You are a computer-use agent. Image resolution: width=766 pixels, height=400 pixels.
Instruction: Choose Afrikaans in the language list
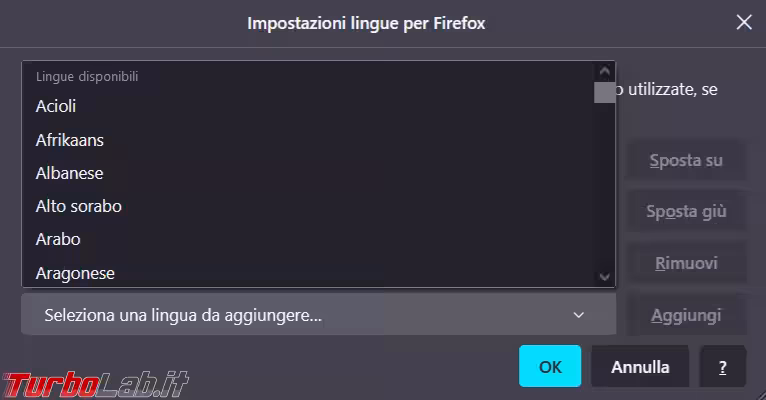coord(70,140)
